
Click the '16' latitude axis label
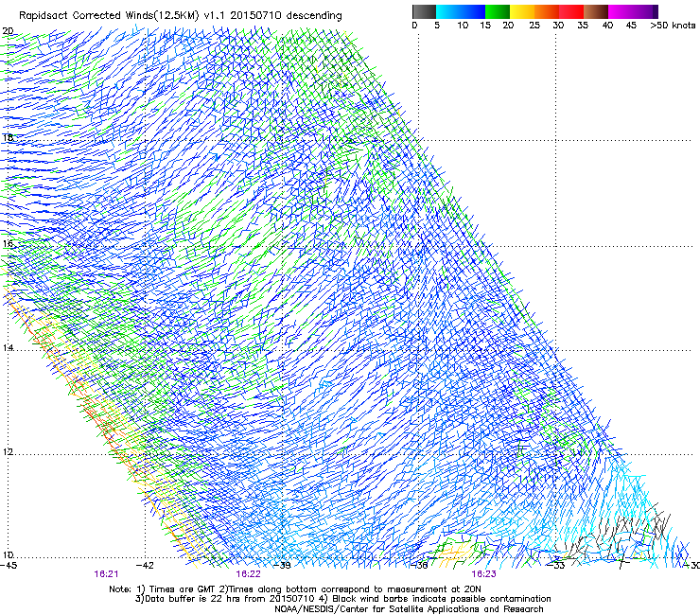8,244
